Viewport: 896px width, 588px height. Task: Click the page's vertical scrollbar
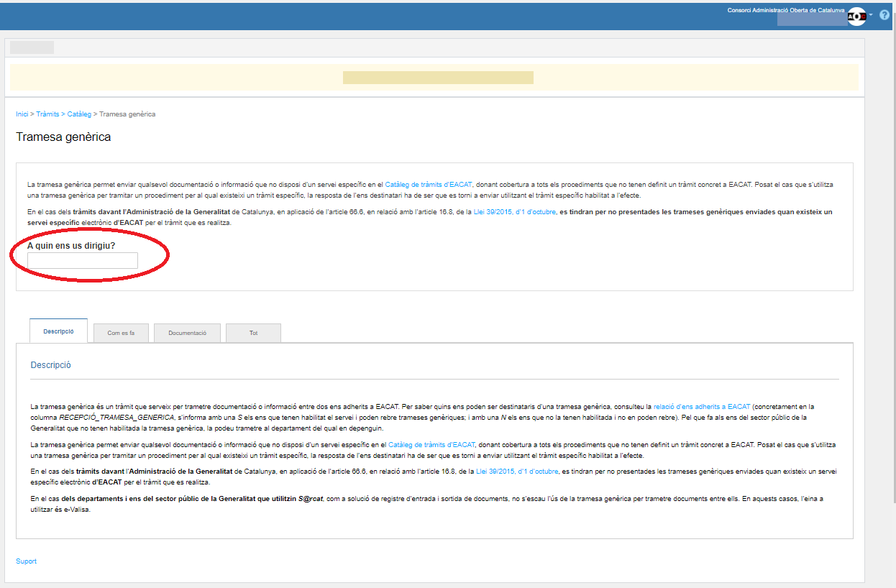click(892, 288)
